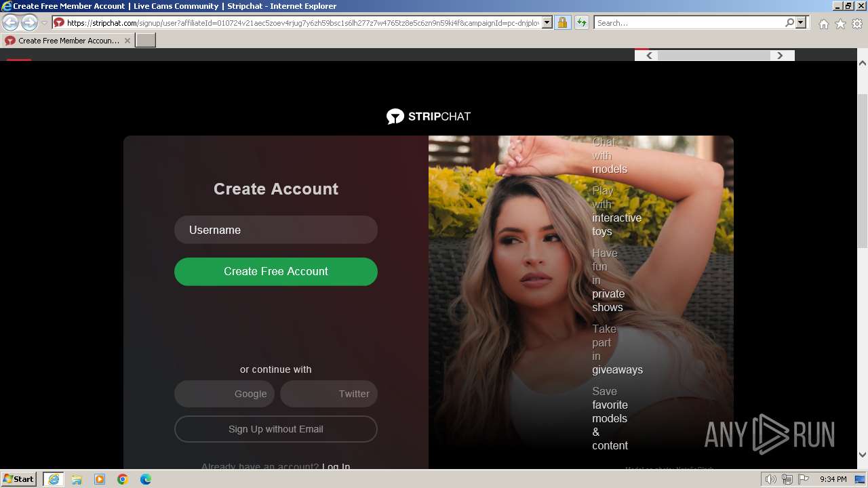The image size is (868, 488).
Task: Open the Tools gear icon
Action: 857,24
